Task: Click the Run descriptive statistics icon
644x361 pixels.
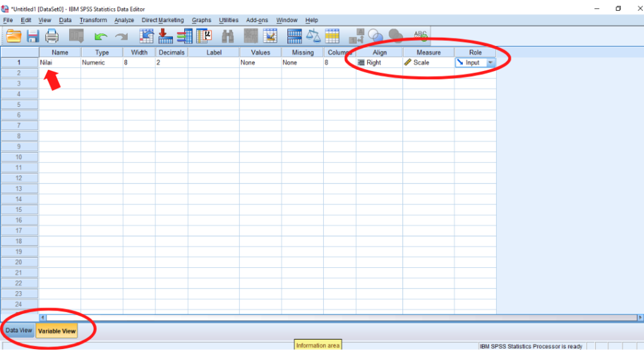Action: [x=204, y=36]
